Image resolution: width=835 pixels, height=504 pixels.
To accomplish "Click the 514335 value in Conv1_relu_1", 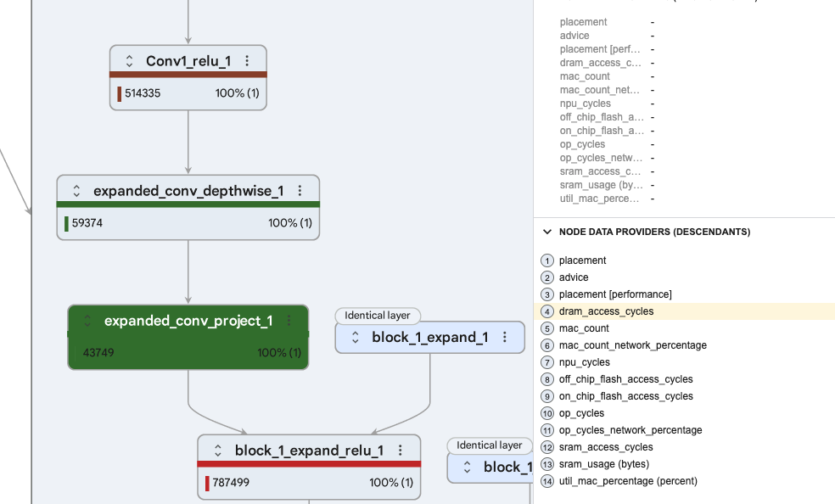I will click(x=143, y=93).
